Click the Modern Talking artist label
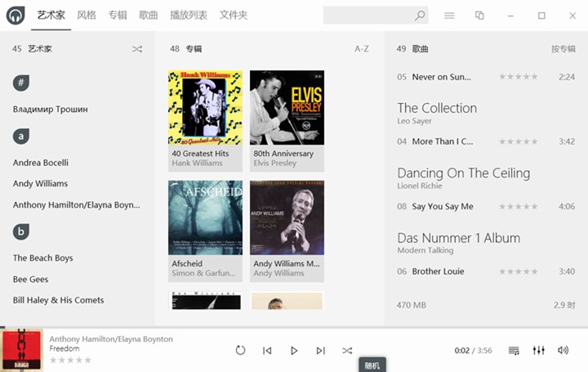The height and width of the screenshot is (372, 588). pos(425,250)
